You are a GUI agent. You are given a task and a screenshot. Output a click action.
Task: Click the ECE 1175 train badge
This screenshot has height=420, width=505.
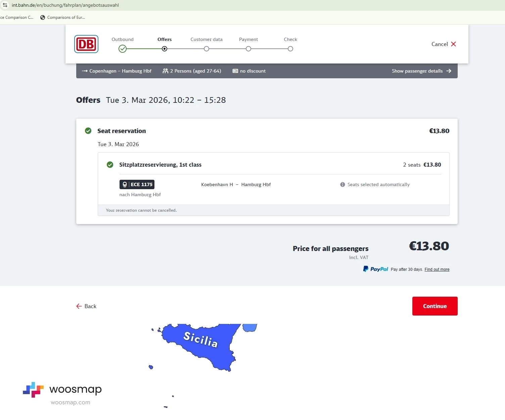[137, 184]
